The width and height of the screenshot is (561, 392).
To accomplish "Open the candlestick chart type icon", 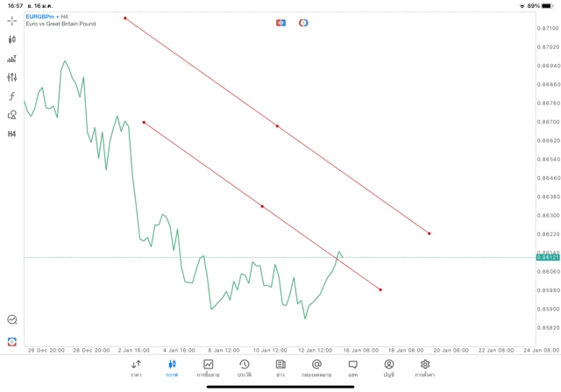I will 12,39.
